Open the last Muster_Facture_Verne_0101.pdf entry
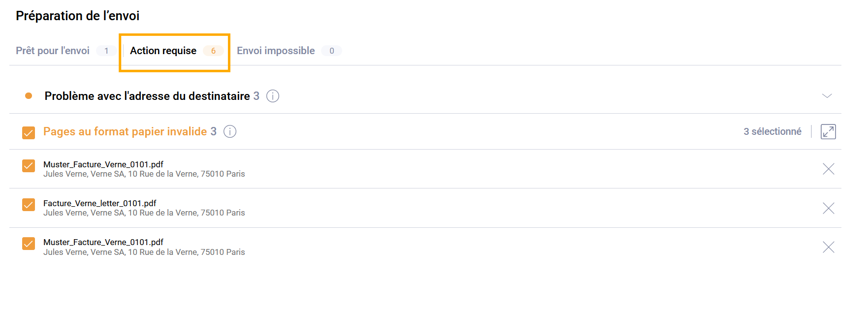 (103, 242)
